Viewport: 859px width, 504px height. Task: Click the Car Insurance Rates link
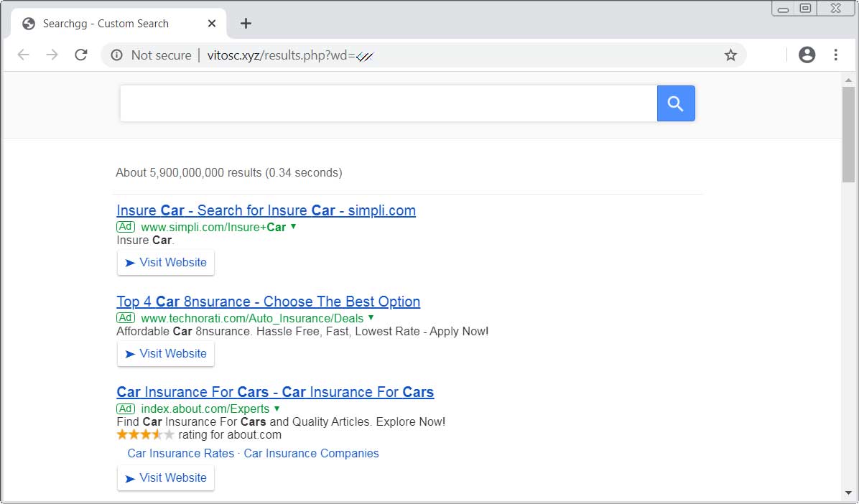[180, 453]
